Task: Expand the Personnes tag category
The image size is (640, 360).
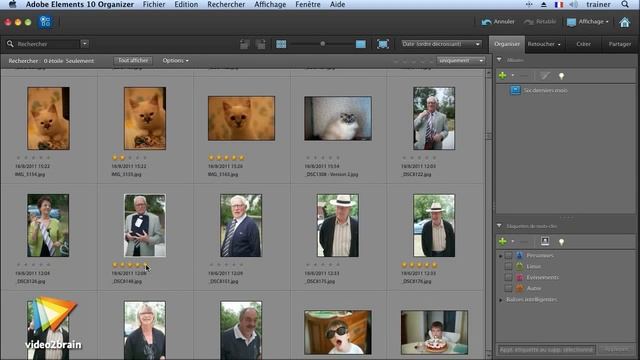Action: point(500,256)
